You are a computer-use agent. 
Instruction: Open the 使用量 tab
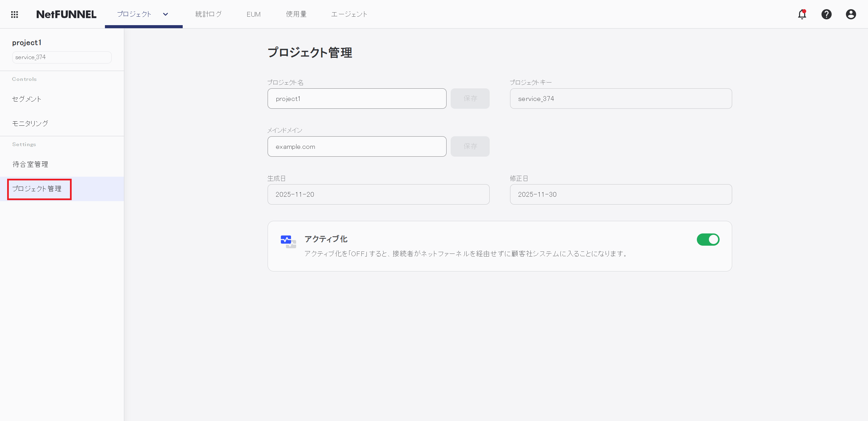tap(296, 14)
